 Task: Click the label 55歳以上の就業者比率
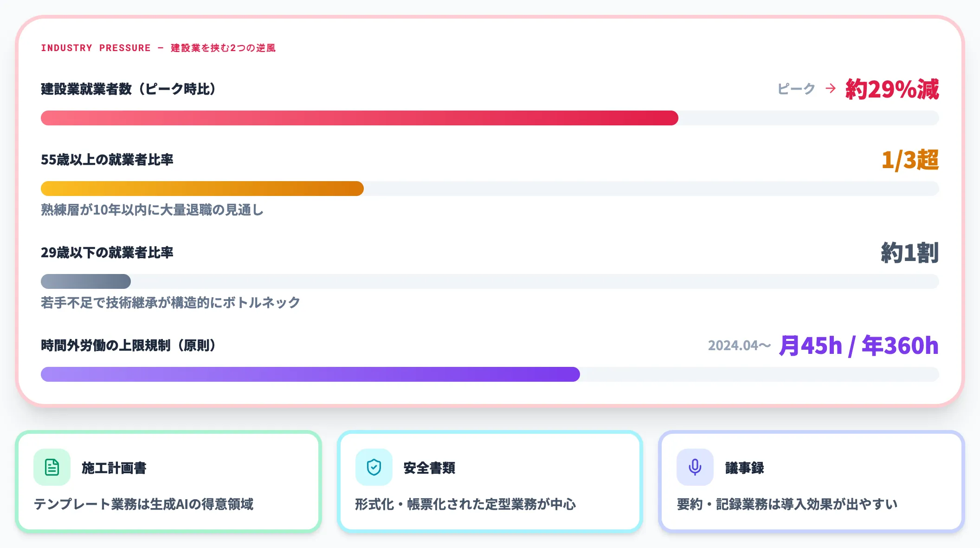(x=107, y=160)
